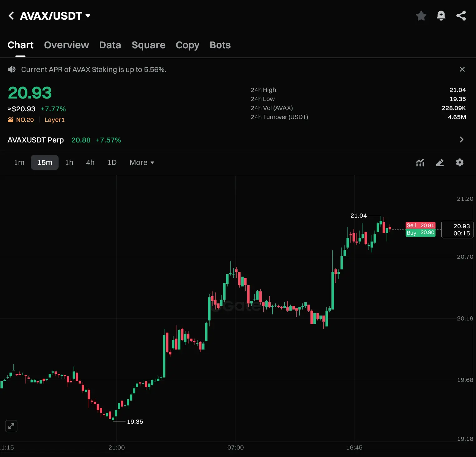The height and width of the screenshot is (457, 476).
Task: Add AVAX/USDT to favorites with star
Action: click(x=421, y=16)
